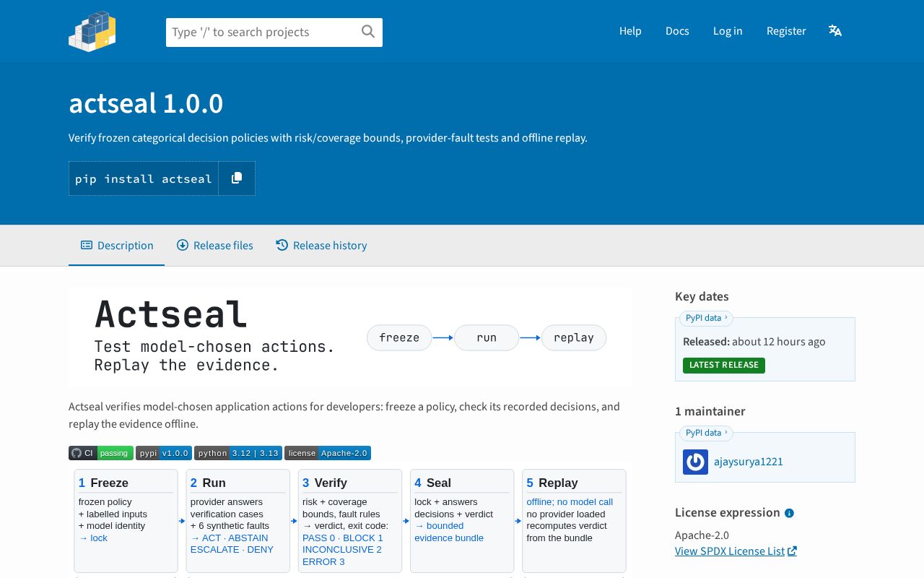Screen dimensions: 924x578
Task: Click the Log in link
Action: tap(728, 31)
